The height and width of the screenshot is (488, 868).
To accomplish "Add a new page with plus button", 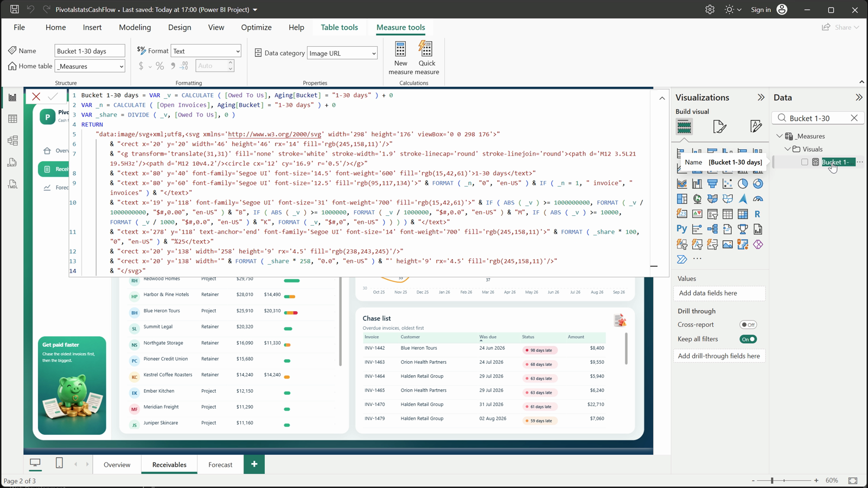I will click(x=254, y=464).
